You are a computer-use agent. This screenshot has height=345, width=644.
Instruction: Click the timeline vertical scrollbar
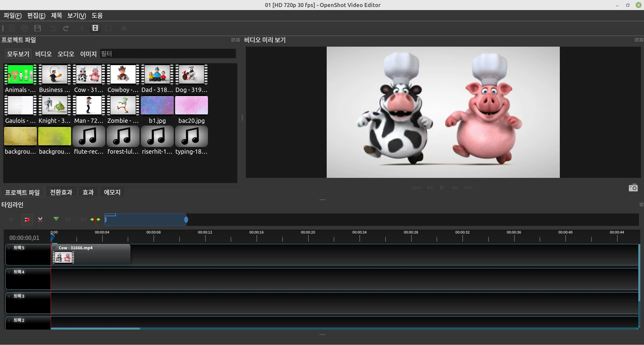[x=639, y=273]
